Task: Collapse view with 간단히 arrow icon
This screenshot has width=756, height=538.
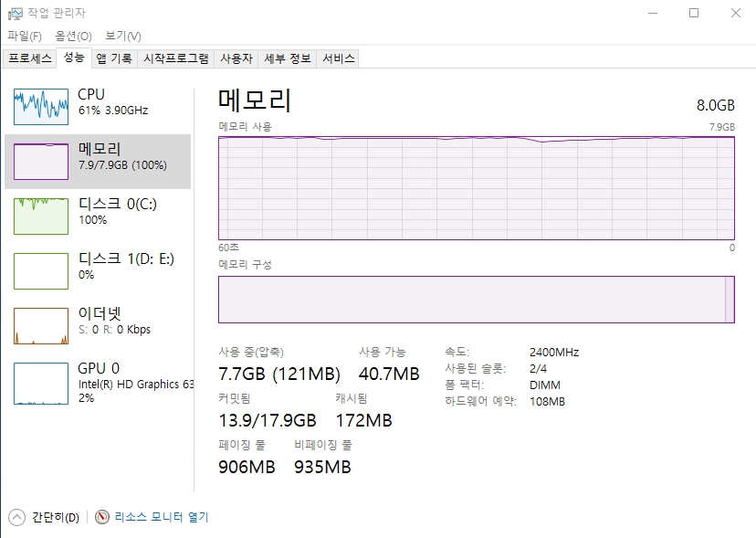Action: (x=17, y=517)
